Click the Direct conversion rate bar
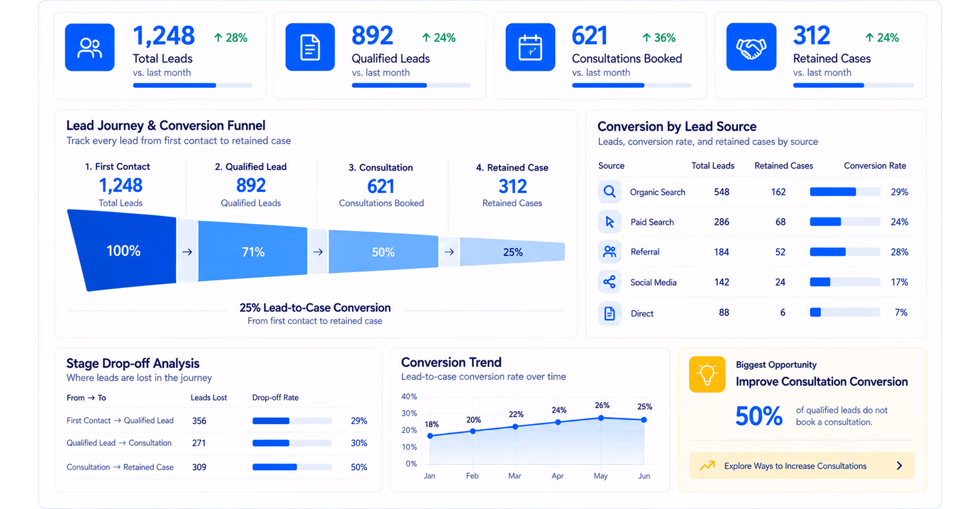 point(845,312)
